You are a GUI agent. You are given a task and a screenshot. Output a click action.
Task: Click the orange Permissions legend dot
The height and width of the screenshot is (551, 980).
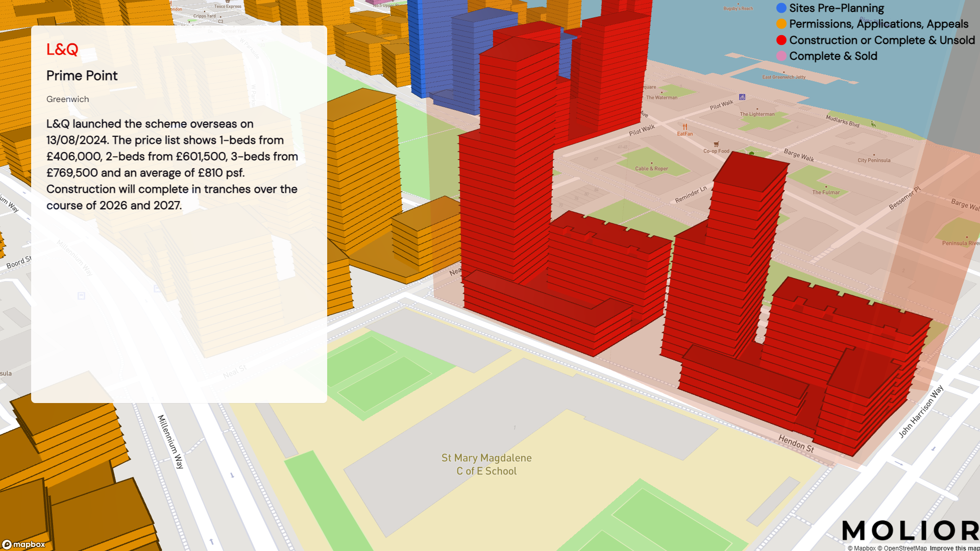point(781,24)
